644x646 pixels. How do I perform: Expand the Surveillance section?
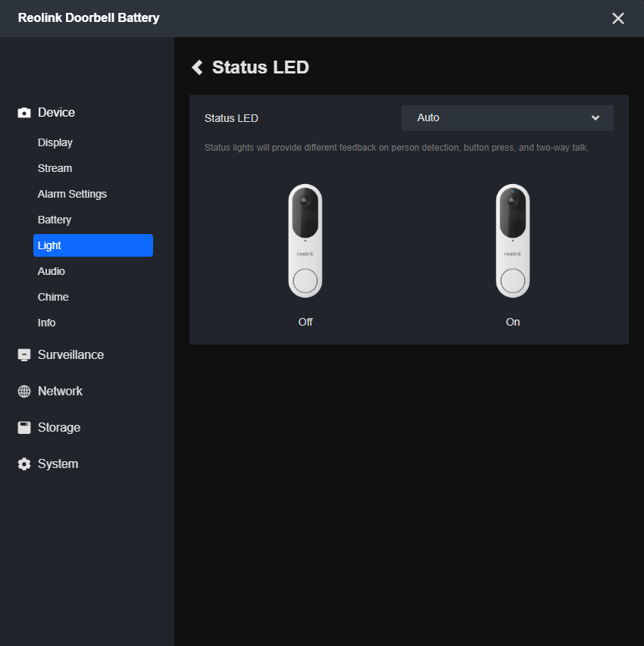click(71, 354)
